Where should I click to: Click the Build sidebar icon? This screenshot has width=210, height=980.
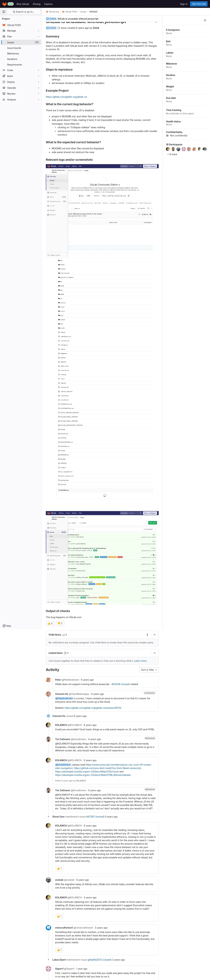point(4,76)
